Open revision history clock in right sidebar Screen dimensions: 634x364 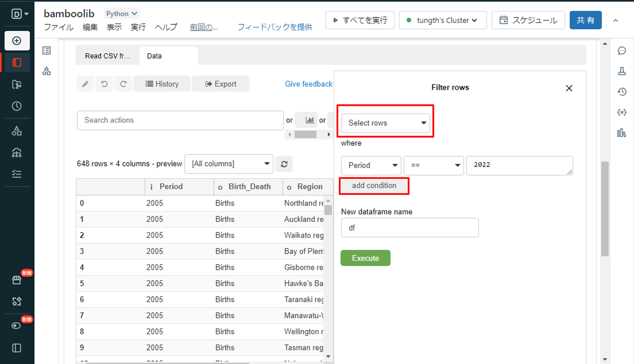click(x=622, y=92)
